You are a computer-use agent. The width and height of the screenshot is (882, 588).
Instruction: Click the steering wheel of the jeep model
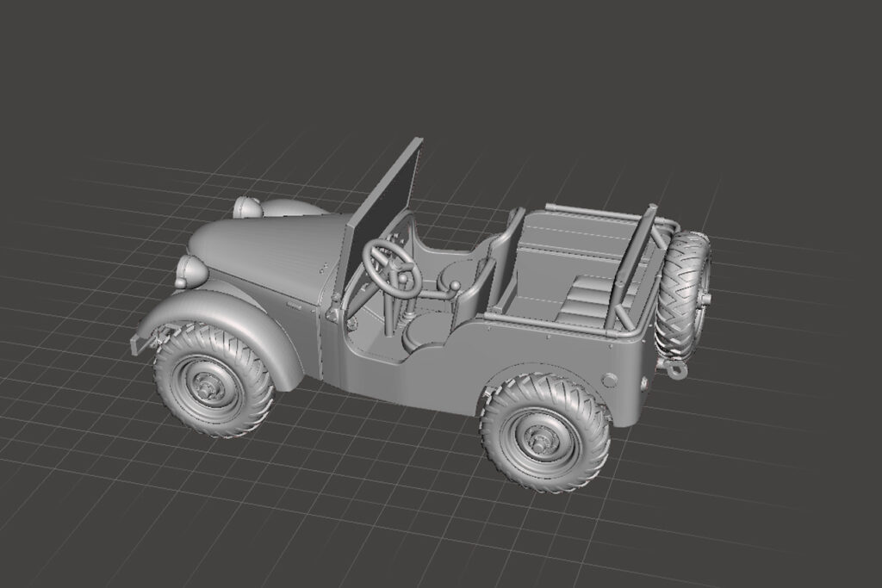(392, 267)
